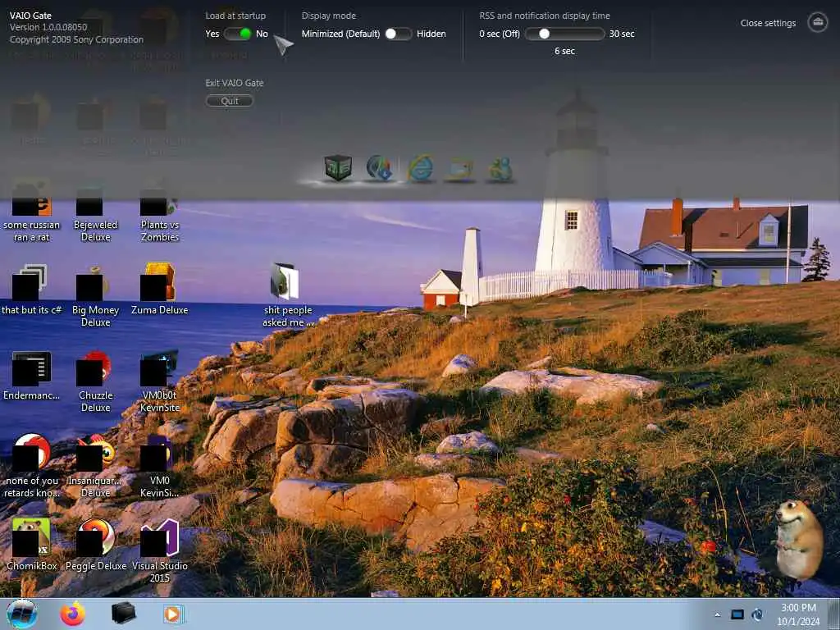The image size is (840, 630).
Task: Click the Quit button to exit VAIO Gate
Action: click(x=230, y=101)
